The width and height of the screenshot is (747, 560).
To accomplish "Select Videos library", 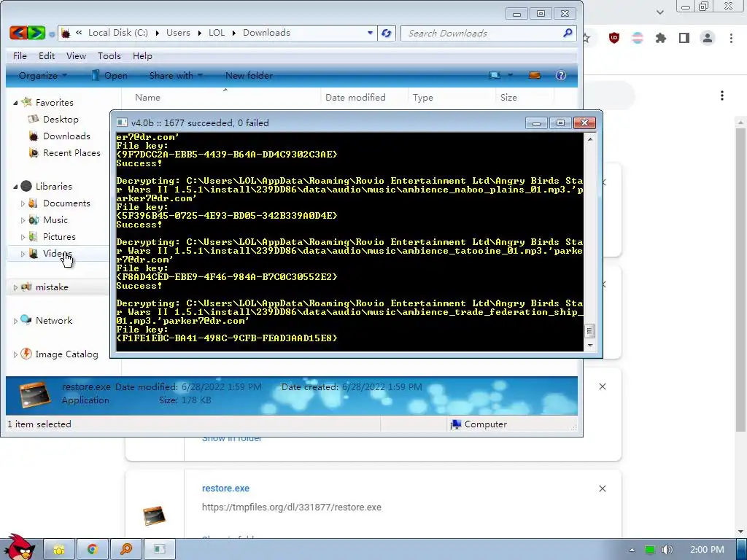I will (57, 253).
